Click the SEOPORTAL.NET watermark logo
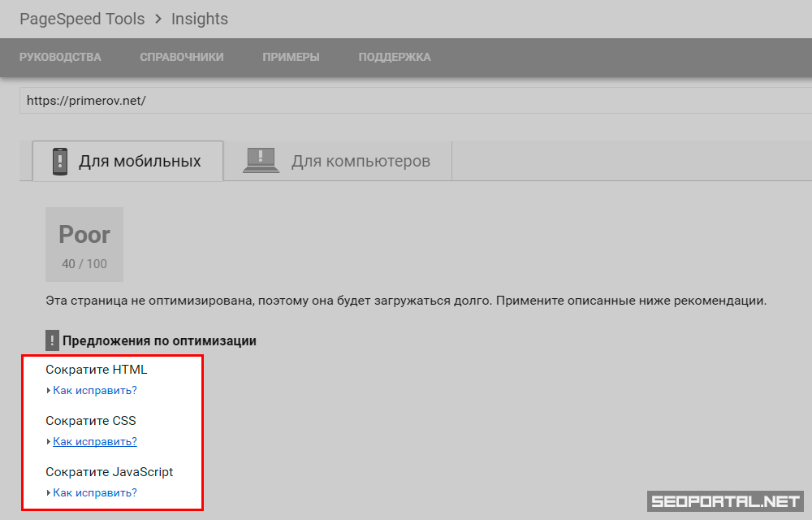The height and width of the screenshot is (520, 812). (725, 501)
